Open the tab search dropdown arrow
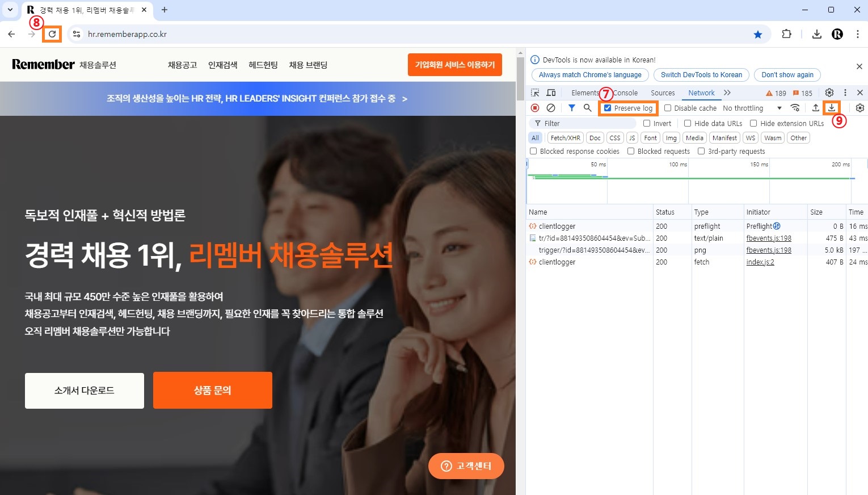 [x=10, y=10]
